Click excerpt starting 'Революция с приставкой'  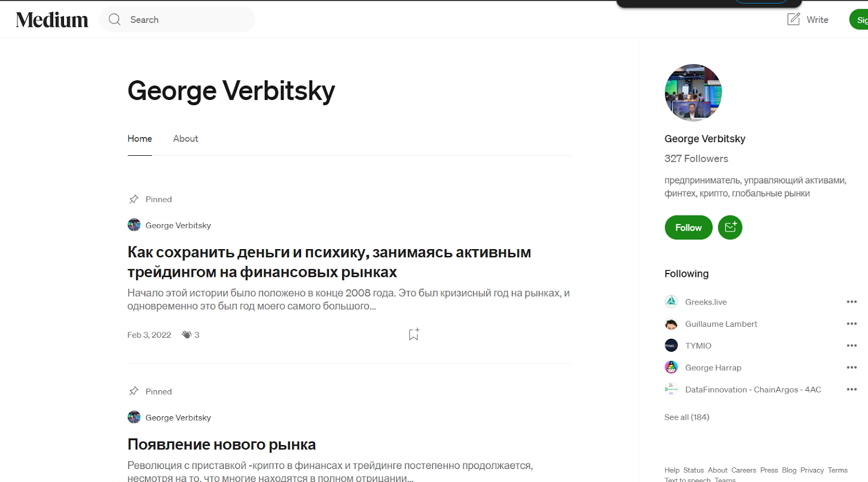coord(330,471)
